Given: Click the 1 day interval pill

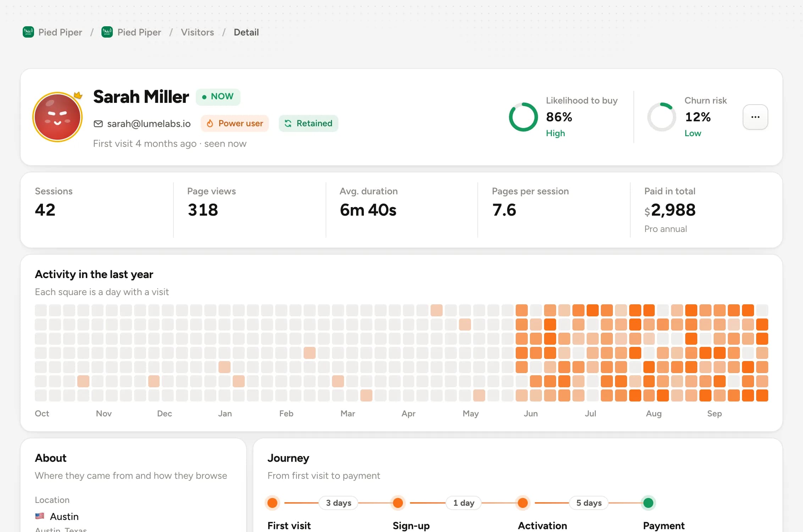Looking at the screenshot, I should pos(464,503).
